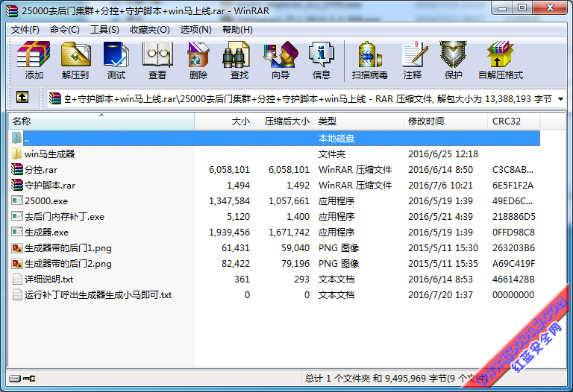This screenshot has height=392, width=573.
Task: Open the 帮助(H) menu
Action: 237,30
